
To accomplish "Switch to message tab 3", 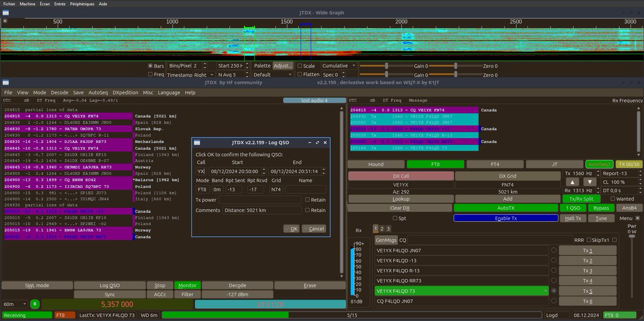I will tap(389, 228).
